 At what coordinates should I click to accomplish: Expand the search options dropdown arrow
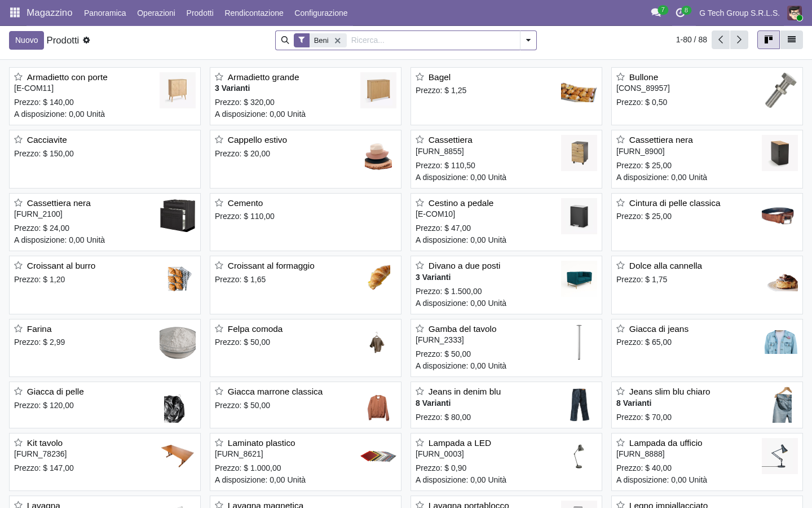(528, 40)
